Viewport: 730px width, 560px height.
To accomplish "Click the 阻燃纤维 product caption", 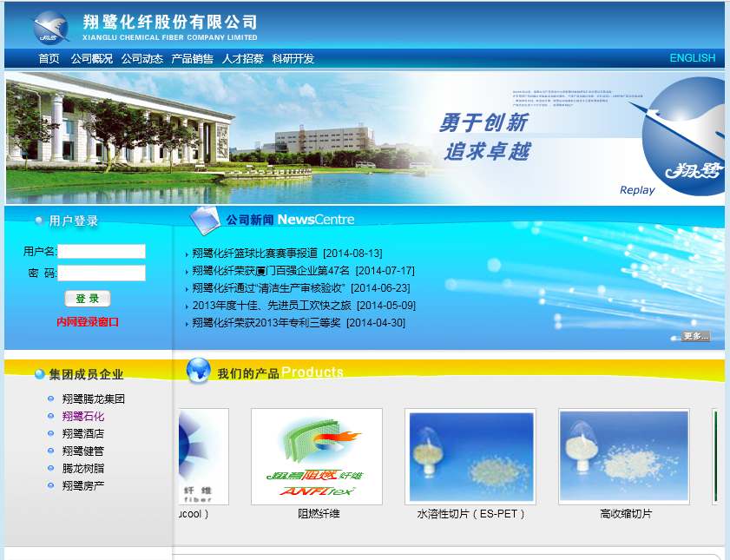I will pos(319,514).
